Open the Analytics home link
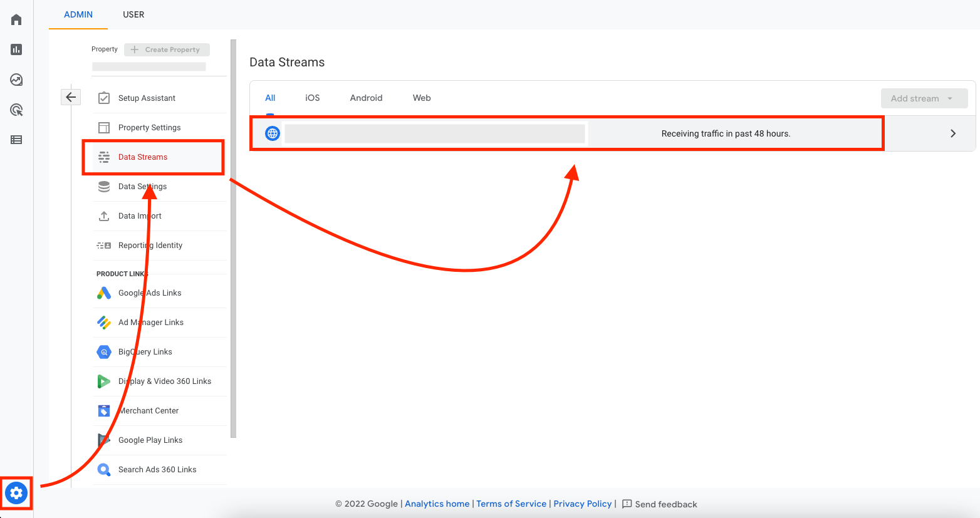Viewport: 980px width, 518px height. (x=437, y=504)
